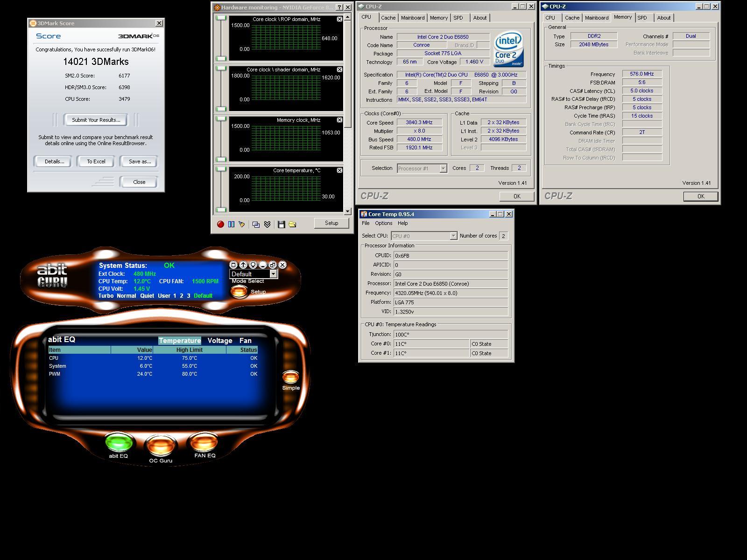
Task: Save monitoring log with the floppy disk icon
Action: click(x=281, y=224)
